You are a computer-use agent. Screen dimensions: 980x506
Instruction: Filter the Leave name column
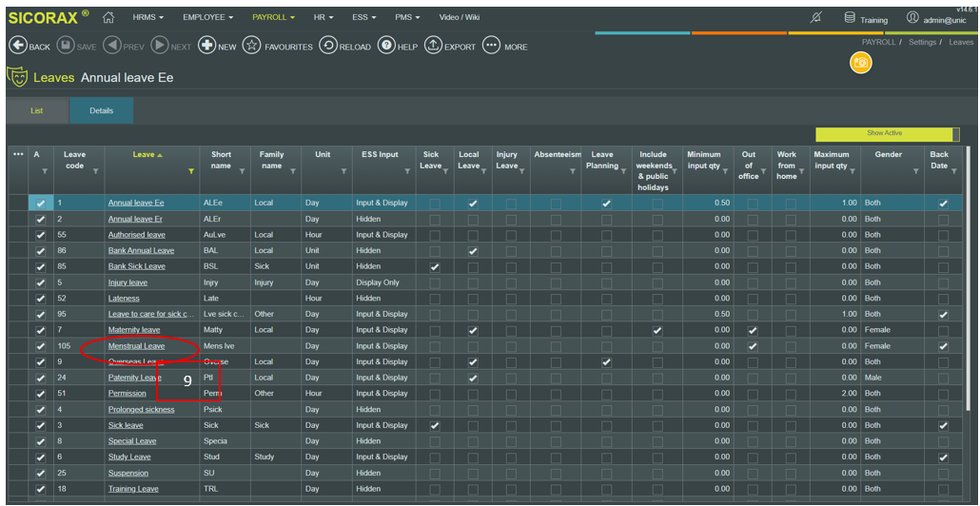click(x=191, y=171)
